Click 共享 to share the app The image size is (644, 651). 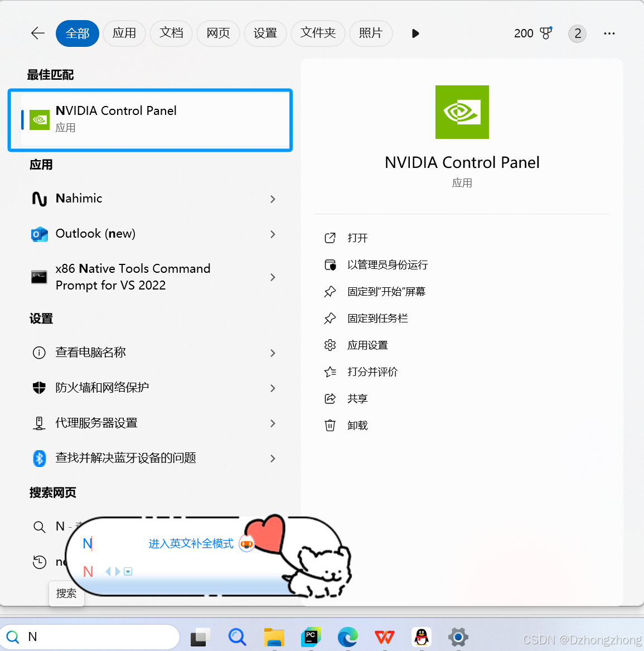click(x=357, y=398)
